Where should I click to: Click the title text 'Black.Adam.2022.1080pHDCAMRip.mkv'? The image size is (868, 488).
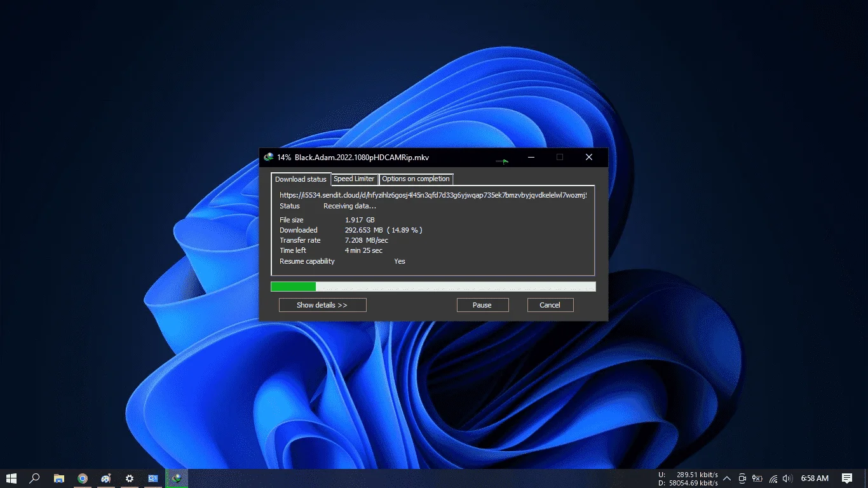[362, 157]
